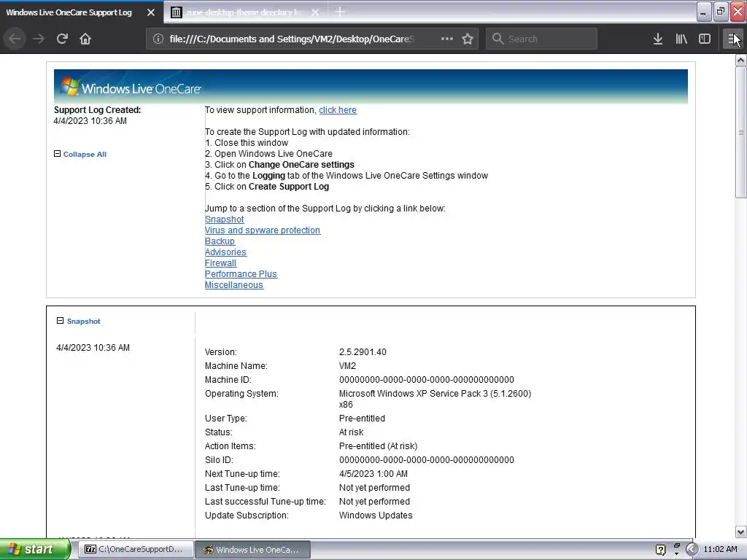The height and width of the screenshot is (560, 747).
Task: Close the Windows Live OneCare Support Log tab
Action: coord(151,12)
